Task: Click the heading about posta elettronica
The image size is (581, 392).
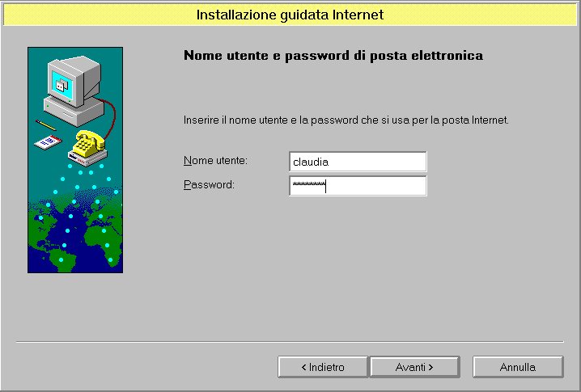Action: tap(333, 56)
